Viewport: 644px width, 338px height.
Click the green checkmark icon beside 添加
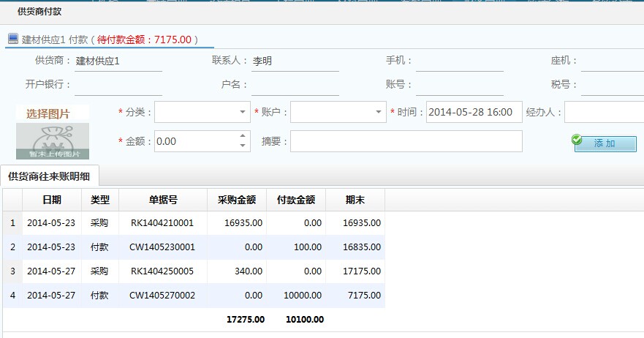tap(577, 140)
